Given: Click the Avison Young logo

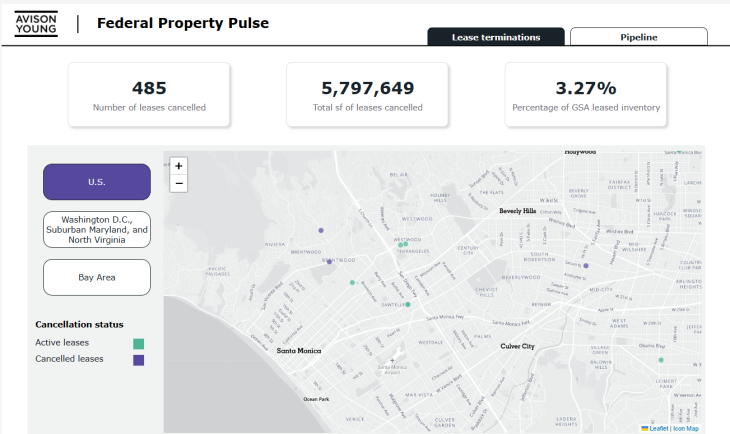Looking at the screenshot, I should click(36, 24).
